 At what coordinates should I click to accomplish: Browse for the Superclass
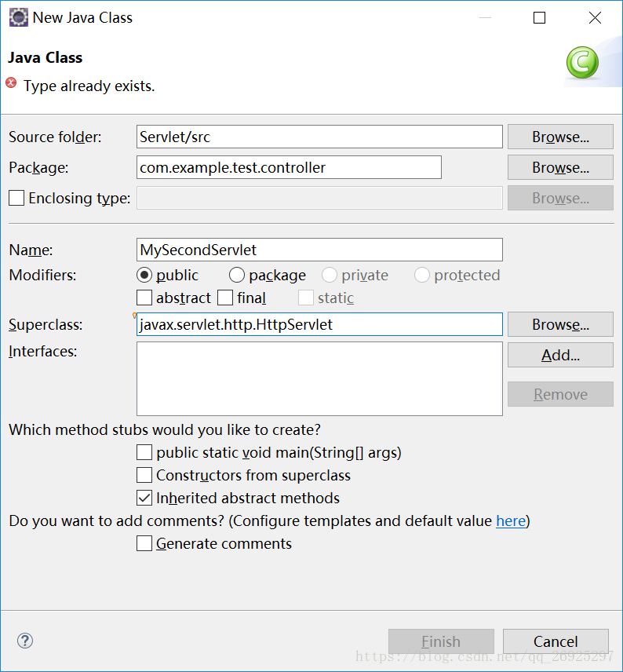pyautogui.click(x=560, y=324)
